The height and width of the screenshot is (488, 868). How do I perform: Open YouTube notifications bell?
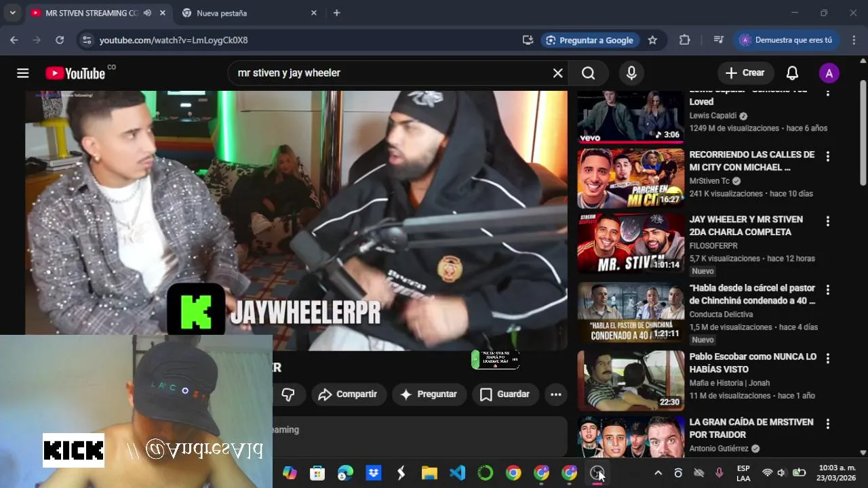tap(792, 73)
